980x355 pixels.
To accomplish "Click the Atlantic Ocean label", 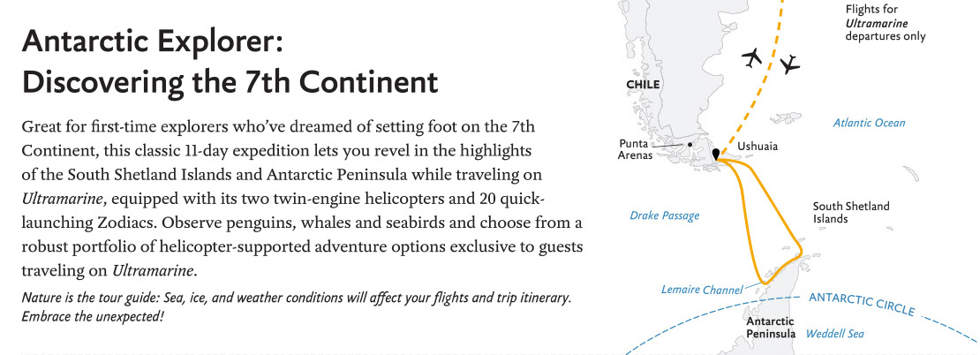I will 869,123.
